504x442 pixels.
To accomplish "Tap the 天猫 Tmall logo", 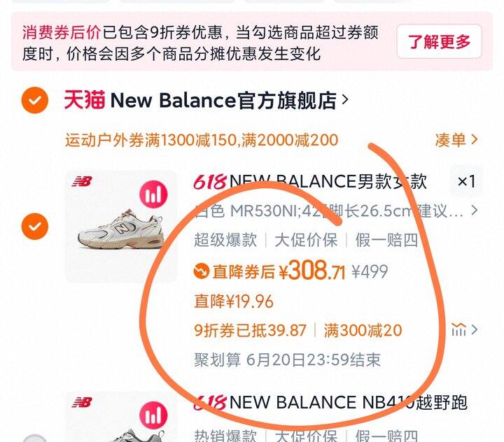I will pyautogui.click(x=85, y=100).
